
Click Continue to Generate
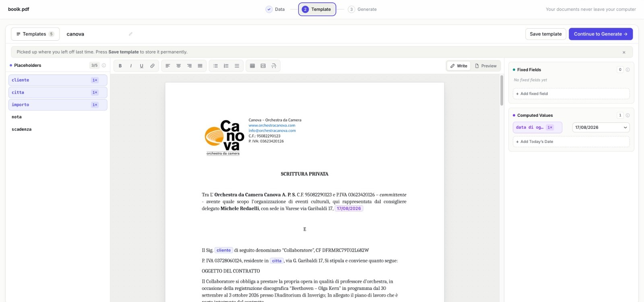tap(601, 34)
